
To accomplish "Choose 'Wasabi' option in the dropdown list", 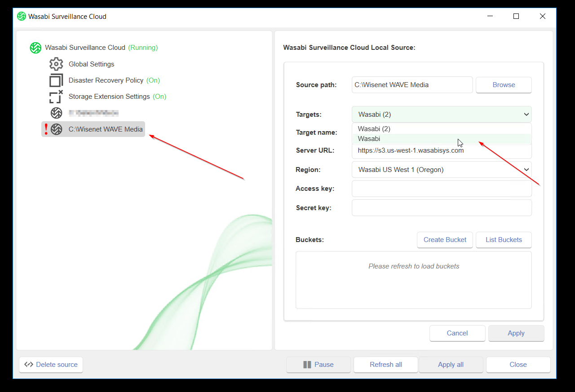I will pyautogui.click(x=442, y=139).
